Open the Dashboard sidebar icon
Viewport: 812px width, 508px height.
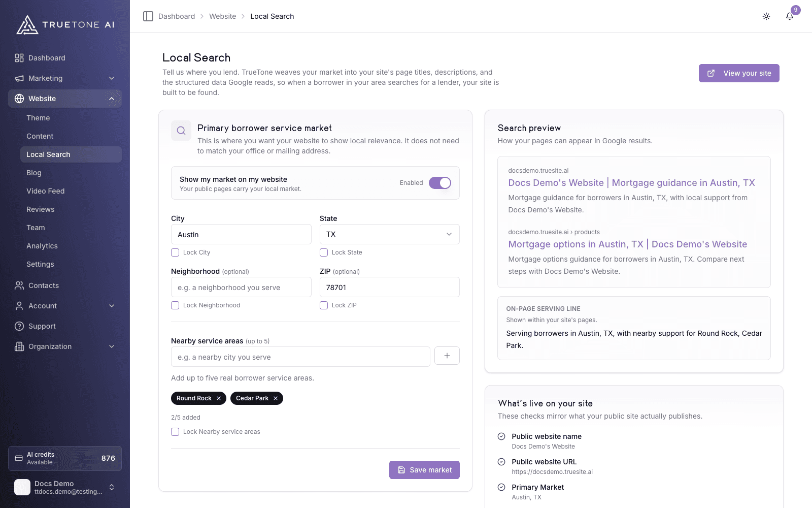click(19, 58)
